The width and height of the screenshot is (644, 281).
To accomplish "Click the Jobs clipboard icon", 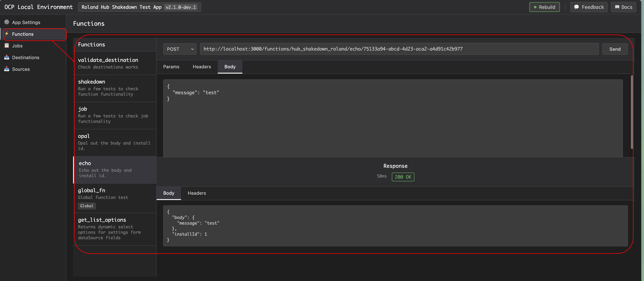I will click(7, 46).
